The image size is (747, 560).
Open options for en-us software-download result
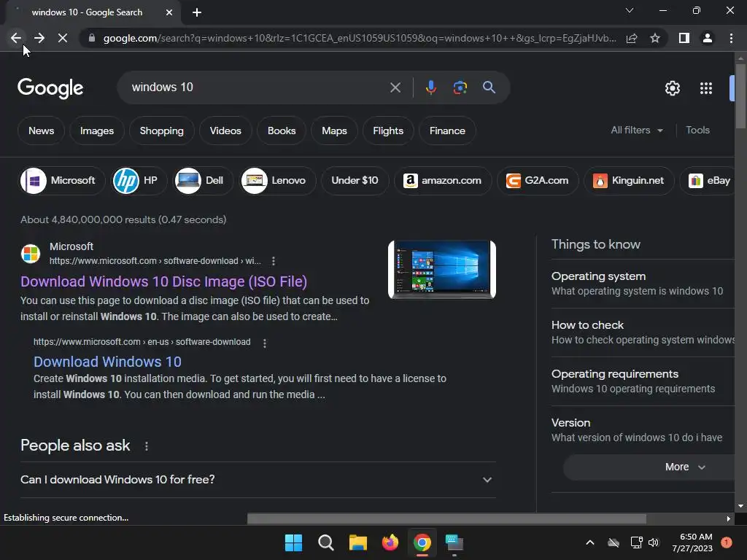[265, 343]
